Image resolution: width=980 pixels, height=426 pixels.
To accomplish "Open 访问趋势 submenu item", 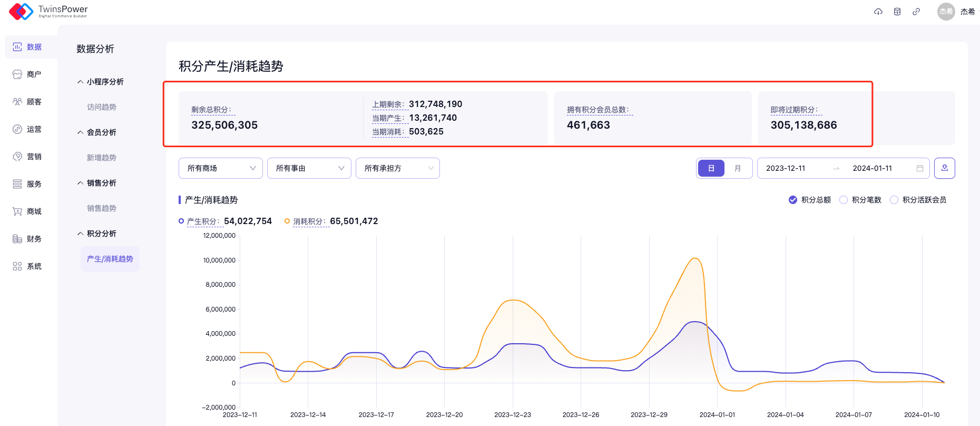I will coord(102,107).
